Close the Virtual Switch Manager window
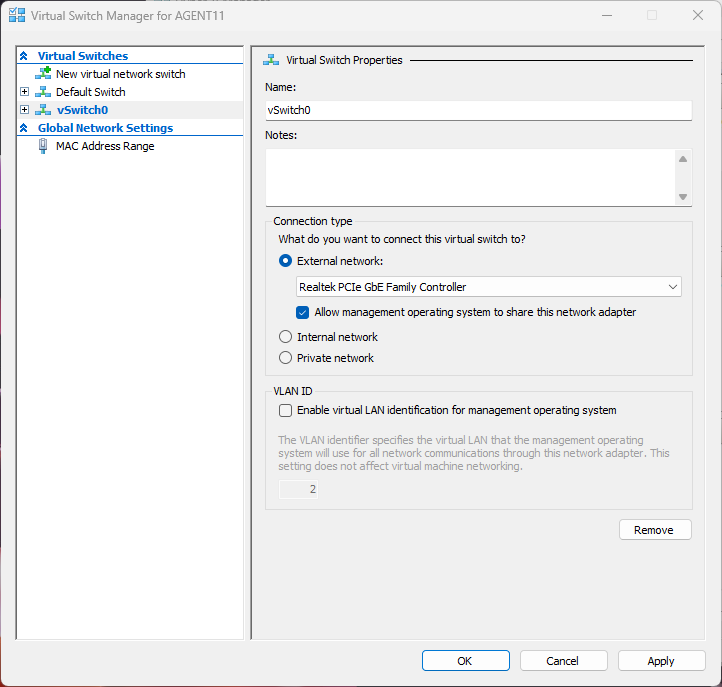Viewport: 722px width, 687px height. point(698,15)
